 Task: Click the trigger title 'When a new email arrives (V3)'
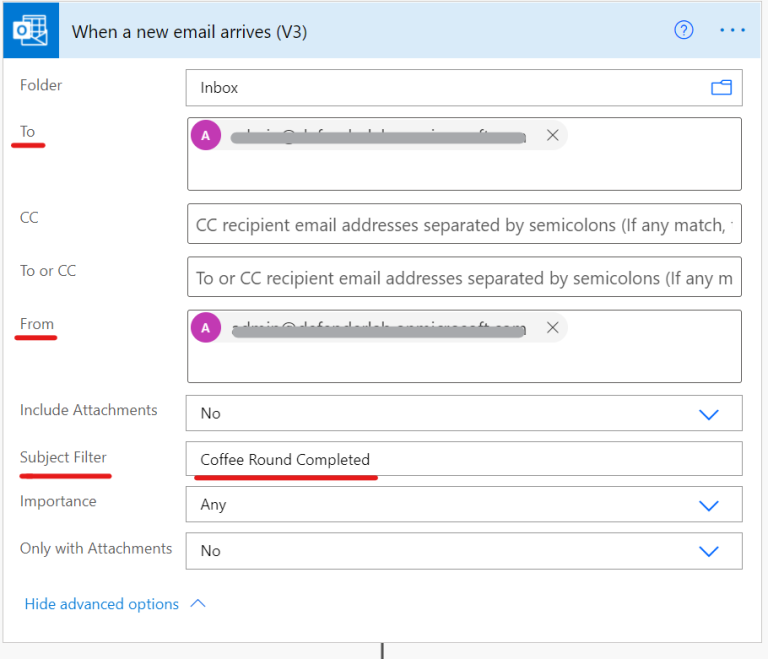tap(189, 31)
